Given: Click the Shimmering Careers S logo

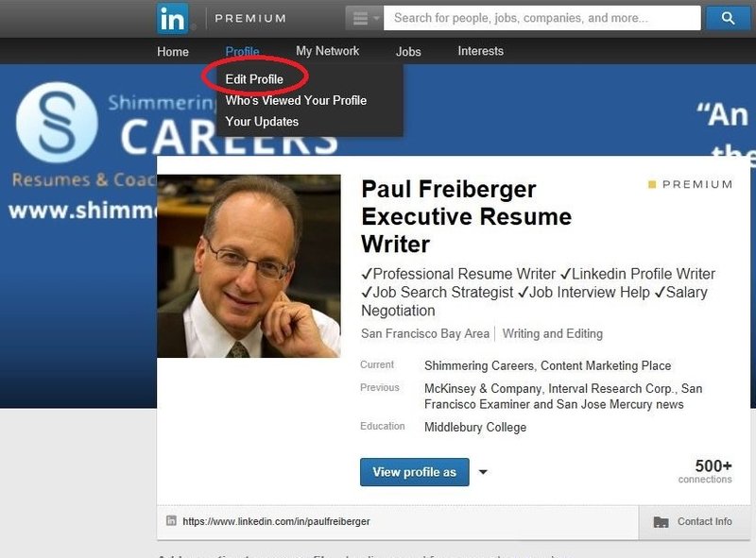Looking at the screenshot, I should (x=57, y=123).
